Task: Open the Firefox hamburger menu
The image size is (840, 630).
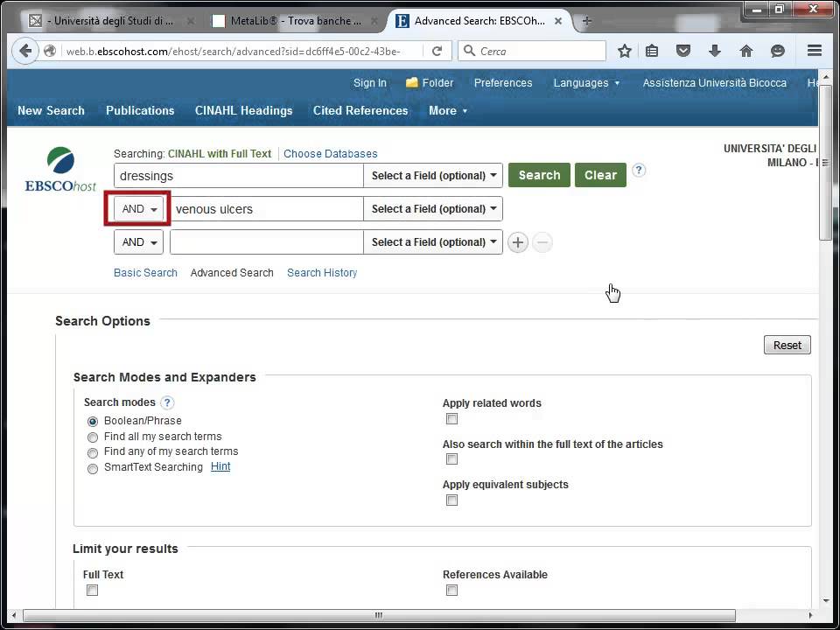Action: (814, 51)
